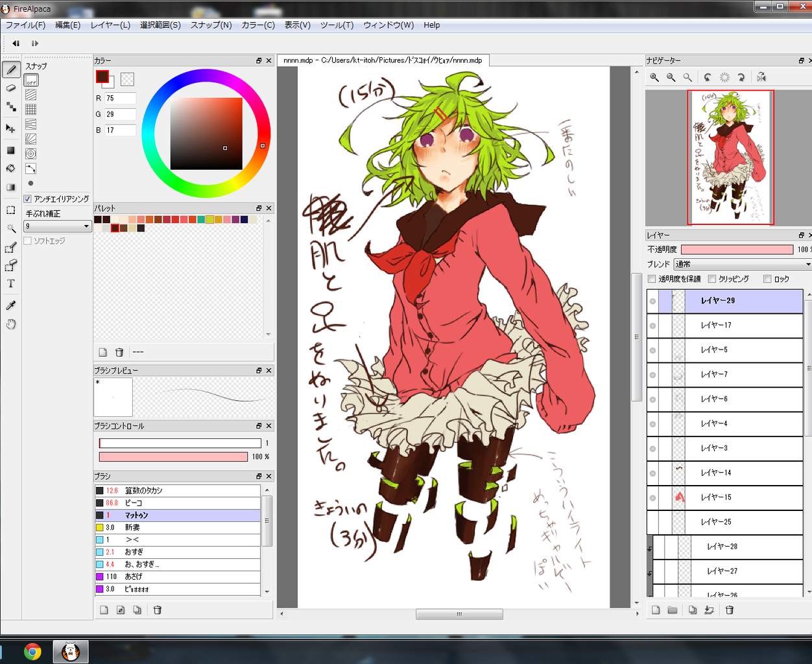Image resolution: width=812 pixels, height=664 pixels.
Task: Toggle the 透明度を保護 checkbox
Action: pos(652,279)
